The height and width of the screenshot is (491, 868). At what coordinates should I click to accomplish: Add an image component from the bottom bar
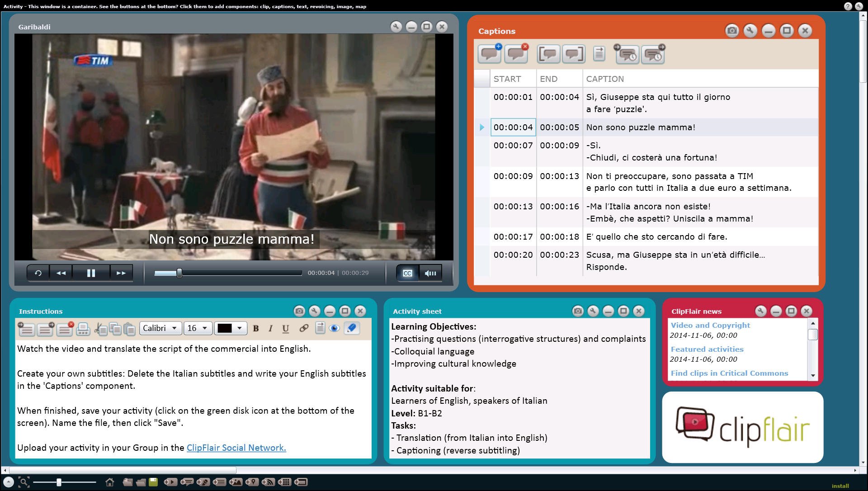point(236,482)
